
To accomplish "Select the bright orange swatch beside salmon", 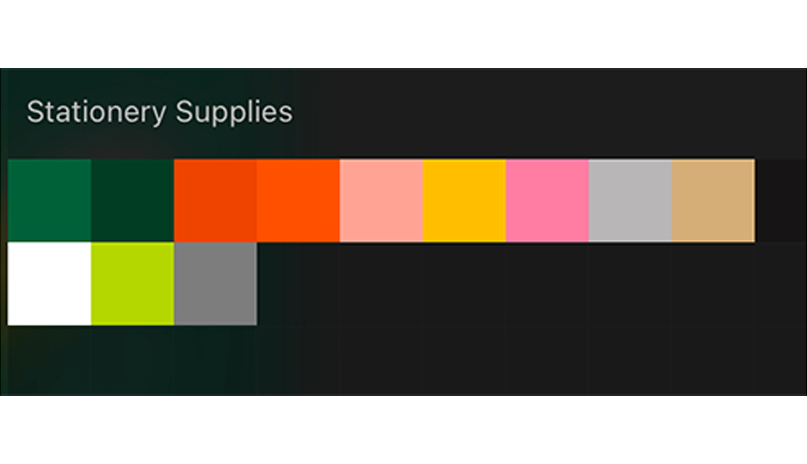I will click(298, 200).
